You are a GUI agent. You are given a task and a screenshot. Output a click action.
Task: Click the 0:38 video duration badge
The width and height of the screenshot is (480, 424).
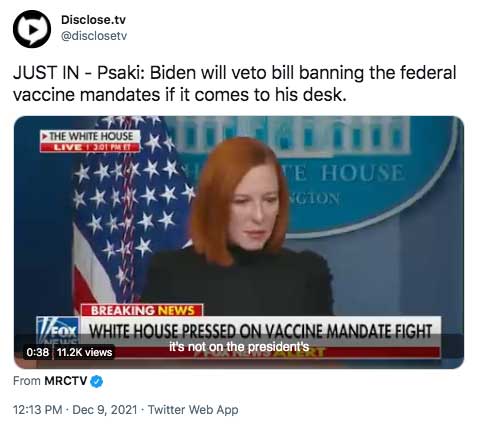38,352
